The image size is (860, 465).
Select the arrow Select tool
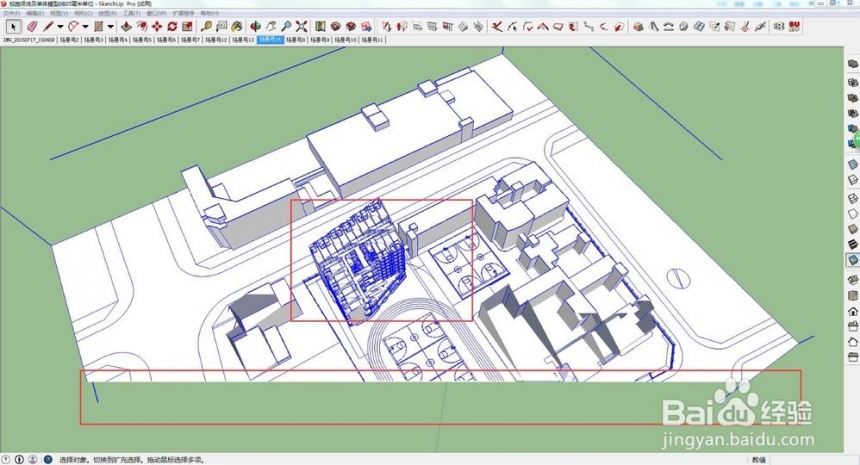14,26
